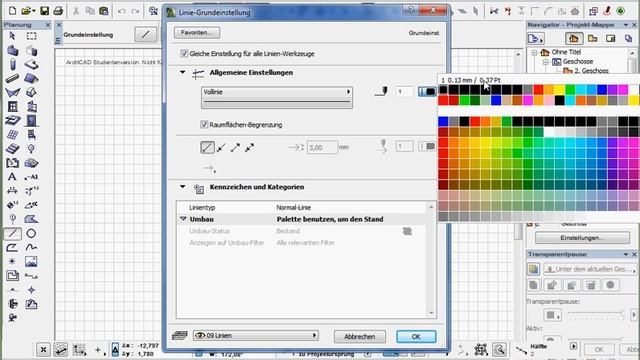Click Unter dem aktuellen Ges... button
The image size is (640, 360).
click(x=590, y=269)
